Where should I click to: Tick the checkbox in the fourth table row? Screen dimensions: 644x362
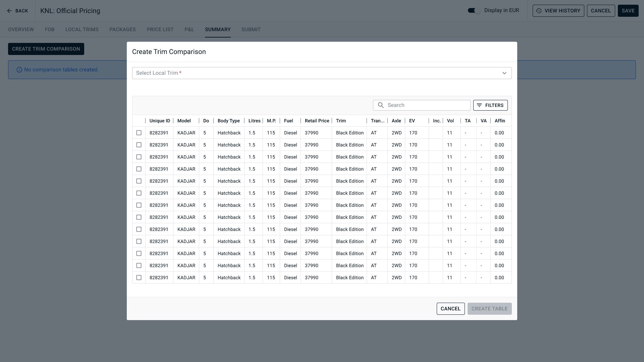click(x=139, y=169)
